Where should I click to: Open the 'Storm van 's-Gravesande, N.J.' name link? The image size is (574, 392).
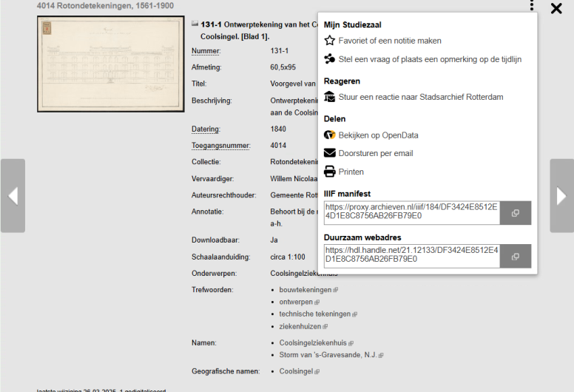(328, 355)
